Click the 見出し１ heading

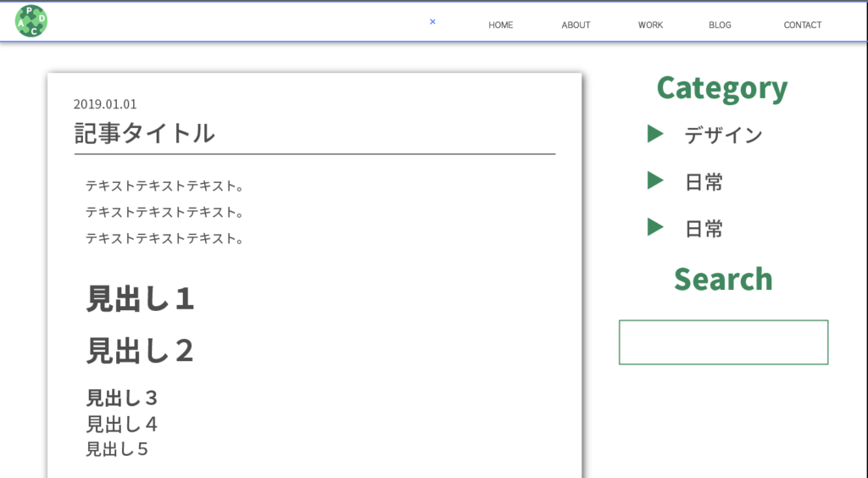point(140,298)
